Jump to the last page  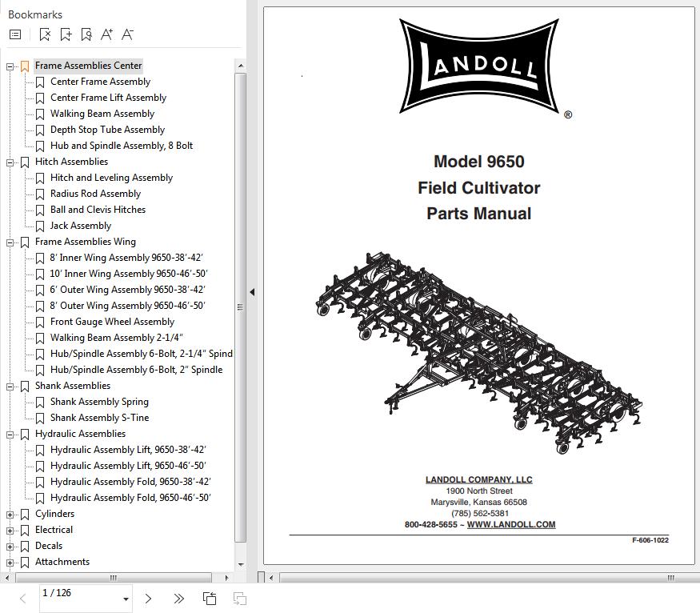pos(178,598)
